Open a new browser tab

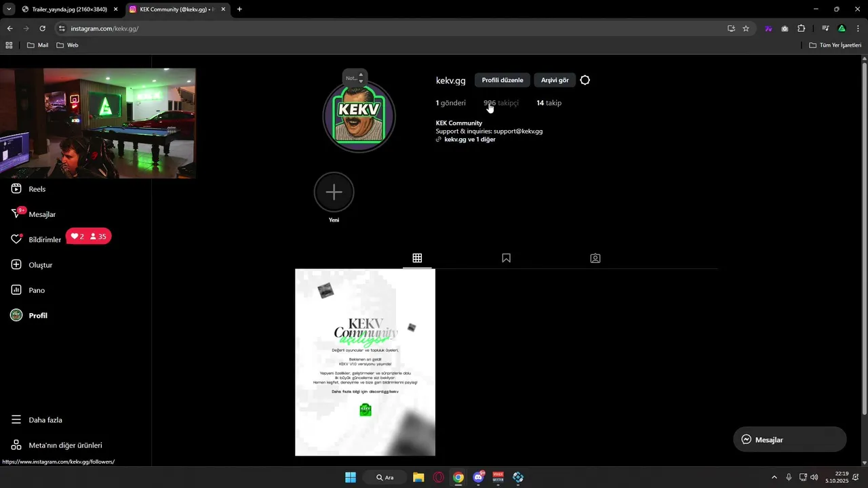[x=239, y=9]
